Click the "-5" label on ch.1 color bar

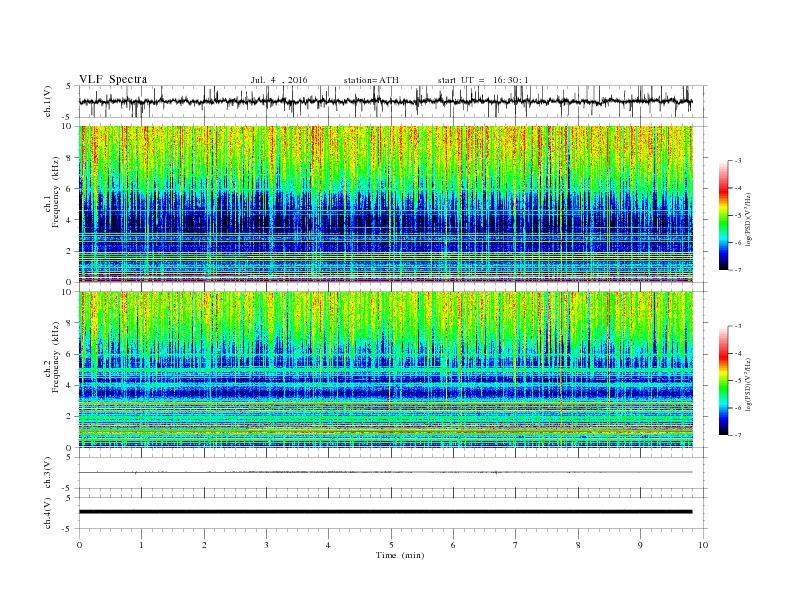[738, 216]
